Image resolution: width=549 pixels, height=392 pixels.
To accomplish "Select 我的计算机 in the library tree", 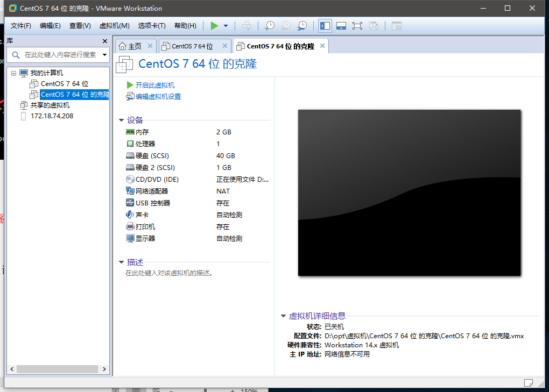I will (47, 73).
